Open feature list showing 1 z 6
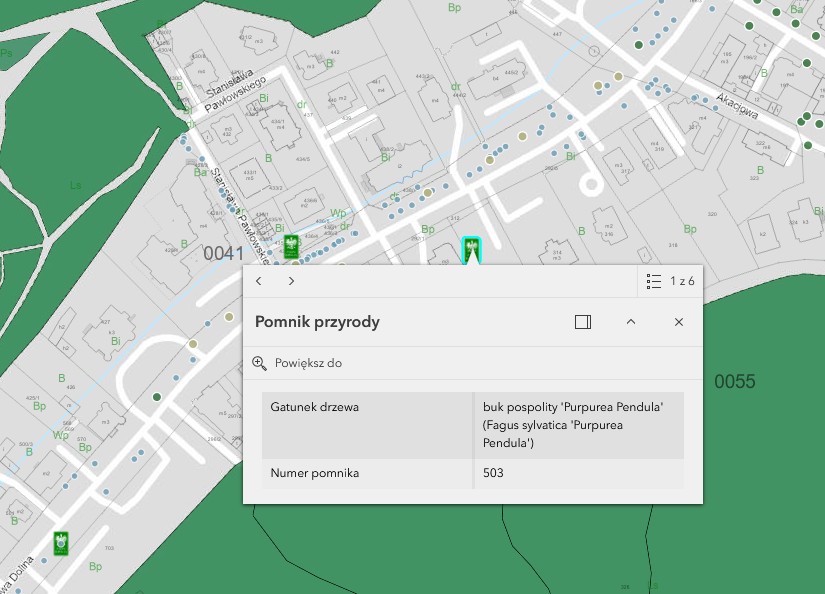This screenshot has width=825, height=594. (x=655, y=281)
